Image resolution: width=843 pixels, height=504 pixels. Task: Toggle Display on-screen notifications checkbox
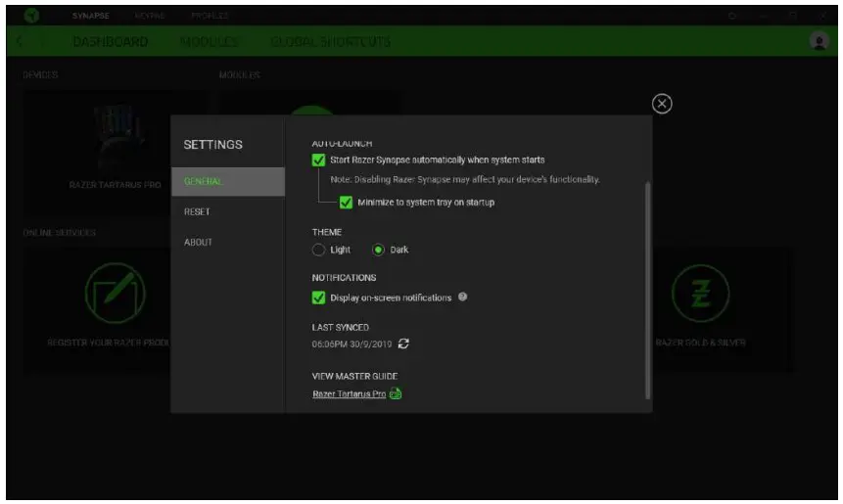coord(318,298)
